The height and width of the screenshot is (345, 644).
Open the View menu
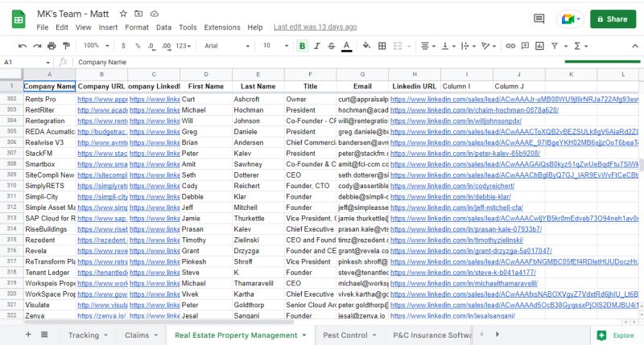pos(84,27)
